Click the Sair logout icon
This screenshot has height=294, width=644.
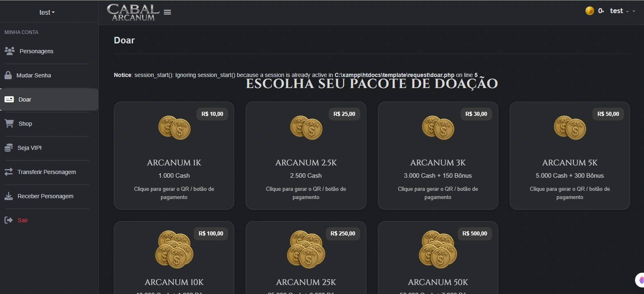tap(9, 220)
